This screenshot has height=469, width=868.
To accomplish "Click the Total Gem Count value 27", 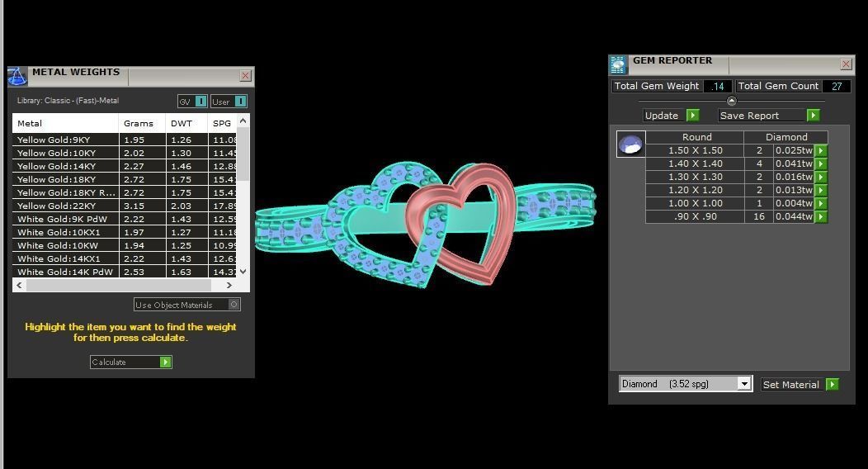I will (x=837, y=87).
